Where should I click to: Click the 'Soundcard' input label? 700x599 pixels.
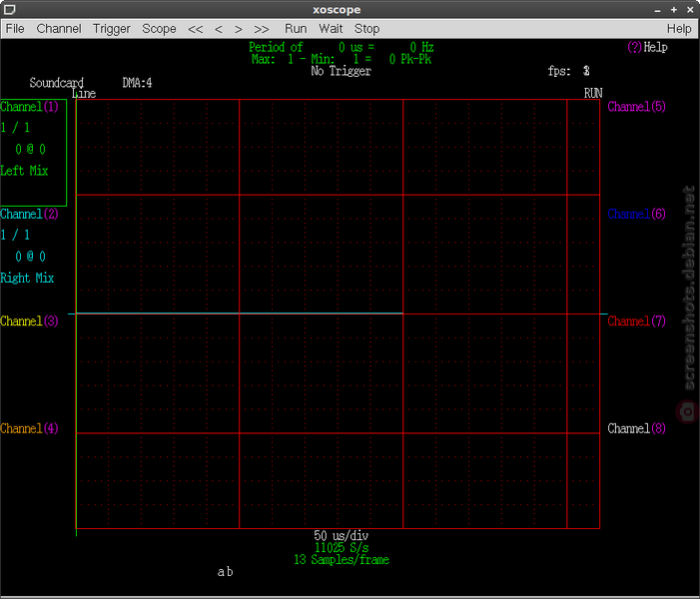[x=56, y=83]
